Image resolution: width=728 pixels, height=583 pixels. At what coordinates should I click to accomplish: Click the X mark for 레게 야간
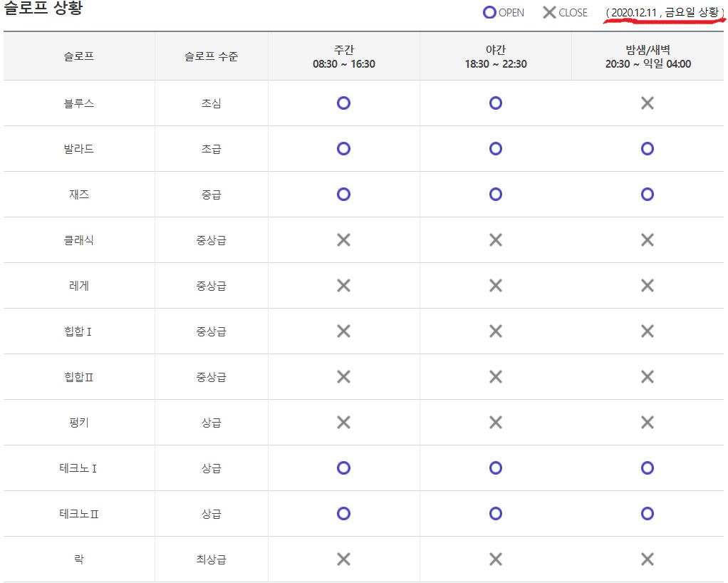click(x=496, y=286)
